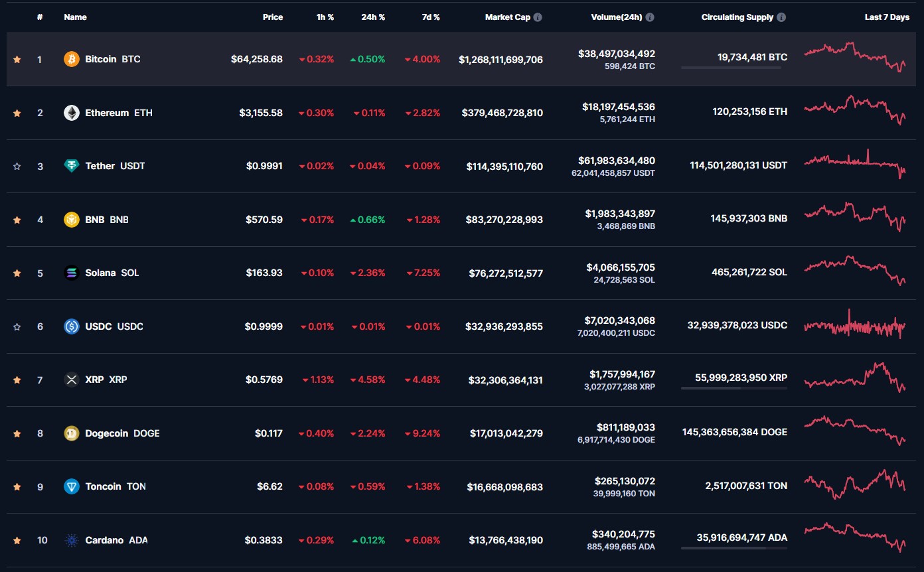
Task: Click the Volume(24h) info icon
Action: (650, 17)
